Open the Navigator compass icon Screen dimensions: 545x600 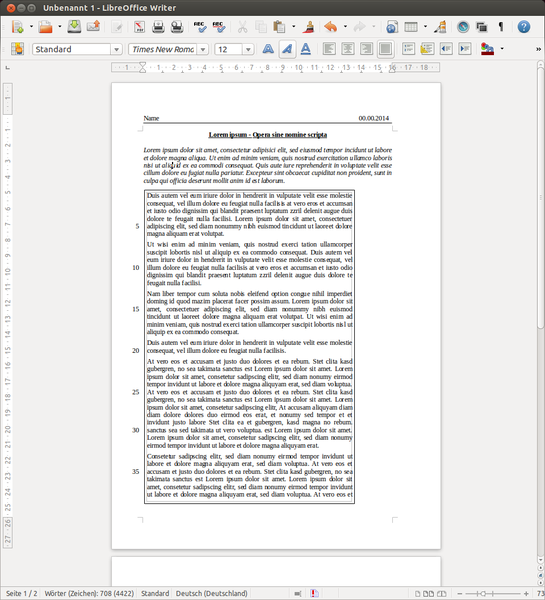[x=463, y=27]
